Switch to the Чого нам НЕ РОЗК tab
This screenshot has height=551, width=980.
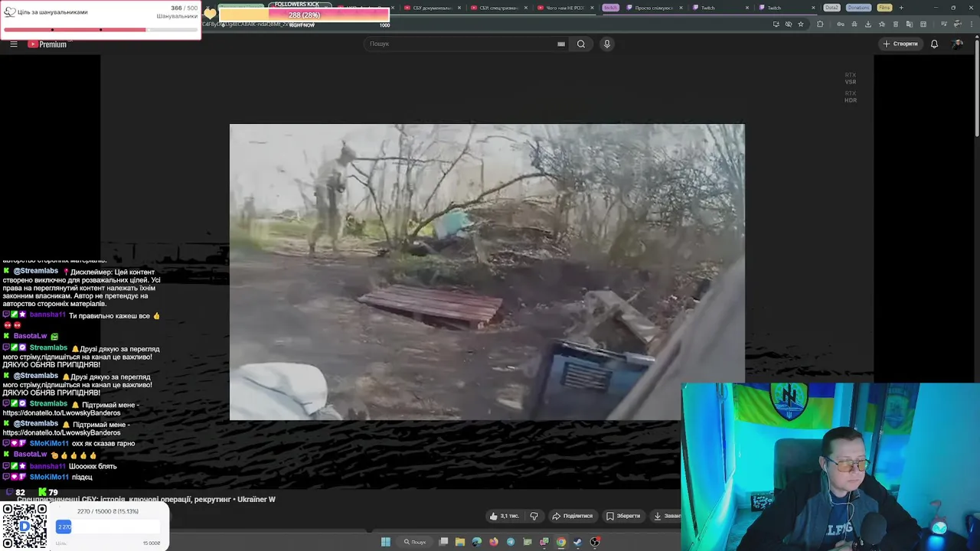pyautogui.click(x=563, y=8)
